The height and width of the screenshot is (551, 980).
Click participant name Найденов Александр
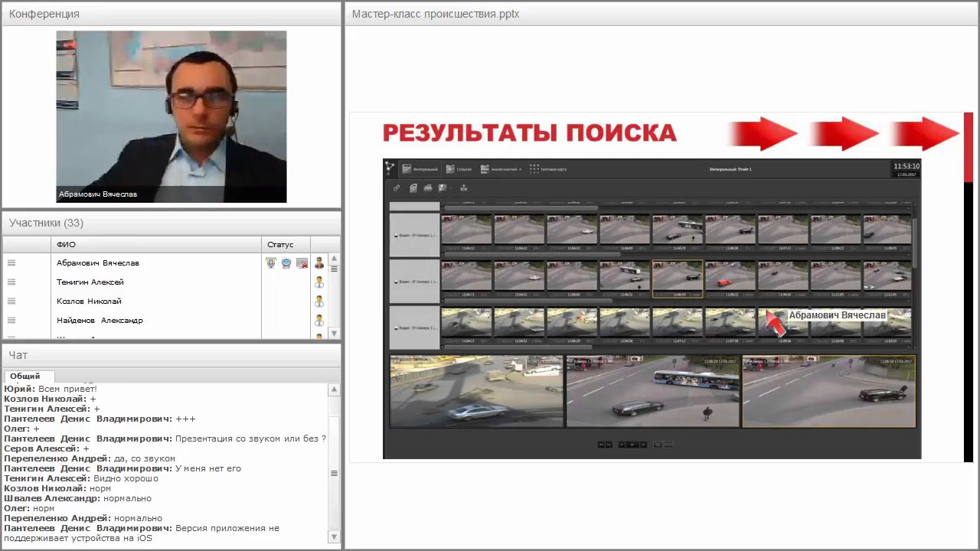tap(100, 320)
